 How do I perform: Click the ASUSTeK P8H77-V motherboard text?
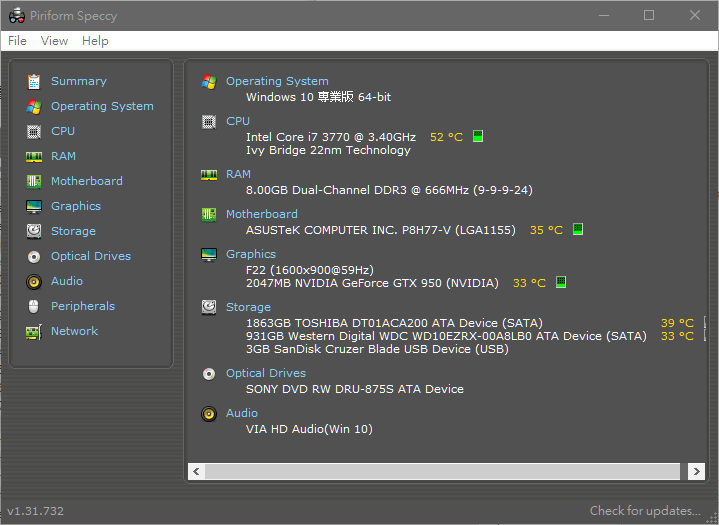point(381,230)
